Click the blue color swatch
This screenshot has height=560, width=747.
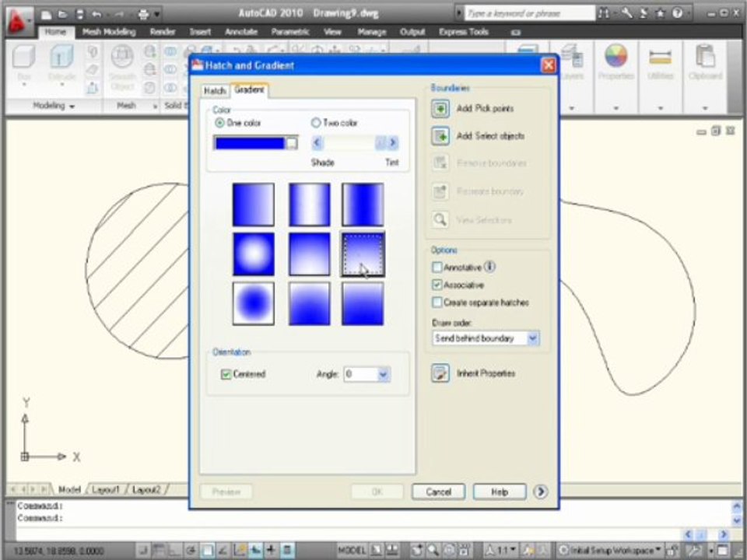(x=250, y=143)
